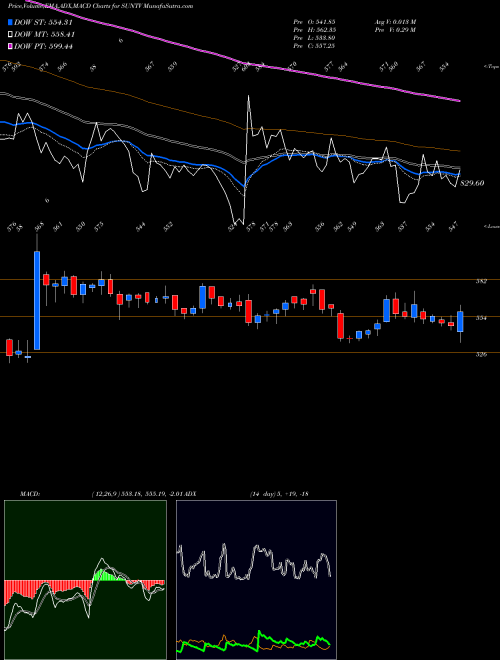Screen dimensions: 500x660
Task: Click the last blue candlestick on the right
Action: click(460, 321)
